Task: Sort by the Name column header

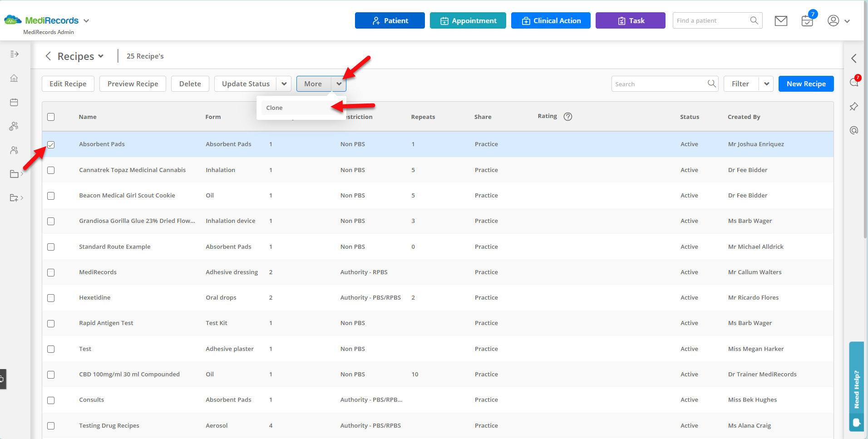Action: (88, 117)
